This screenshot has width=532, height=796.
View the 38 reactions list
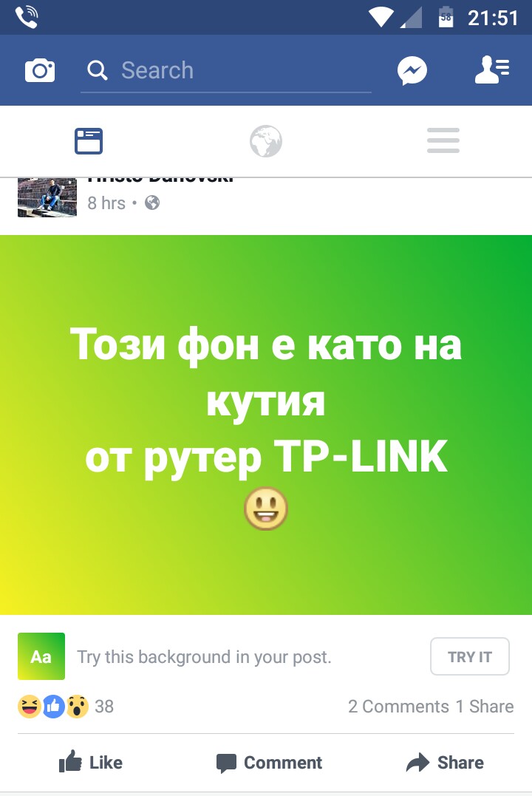click(x=66, y=706)
